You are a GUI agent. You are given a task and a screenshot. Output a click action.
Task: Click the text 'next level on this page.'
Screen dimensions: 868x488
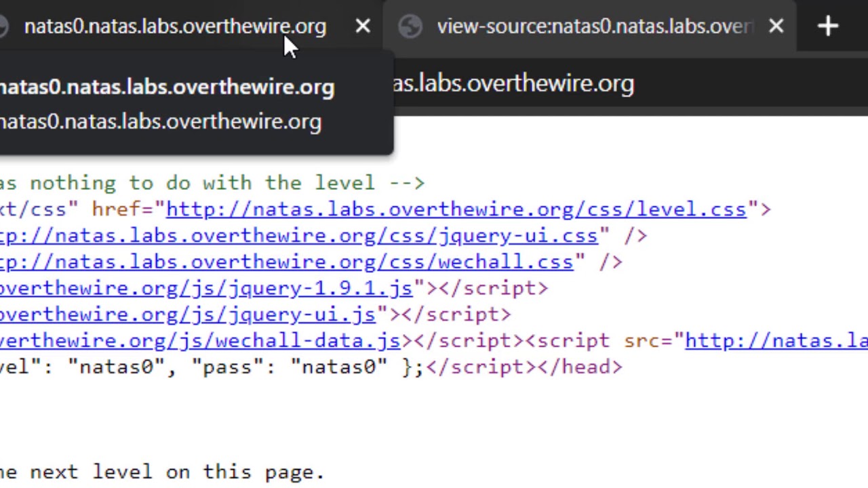click(177, 472)
